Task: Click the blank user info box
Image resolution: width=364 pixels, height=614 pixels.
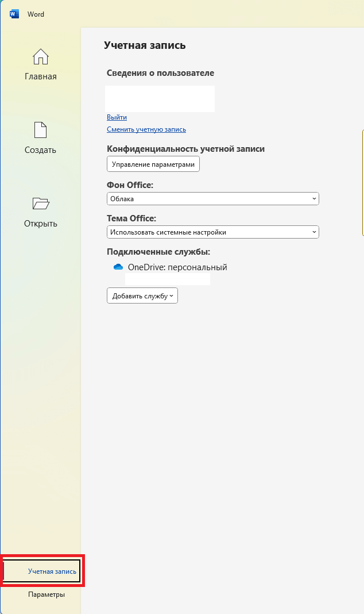Action: (160, 99)
